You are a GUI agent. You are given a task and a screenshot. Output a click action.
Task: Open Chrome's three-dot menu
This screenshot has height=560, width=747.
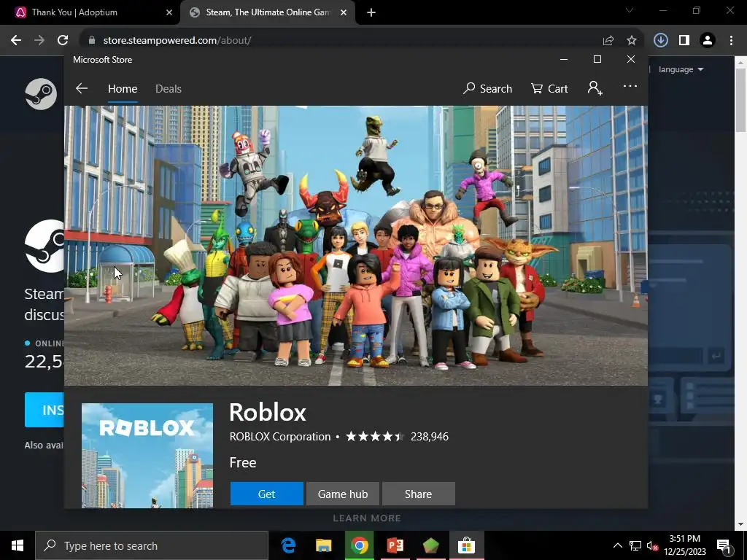(x=731, y=41)
